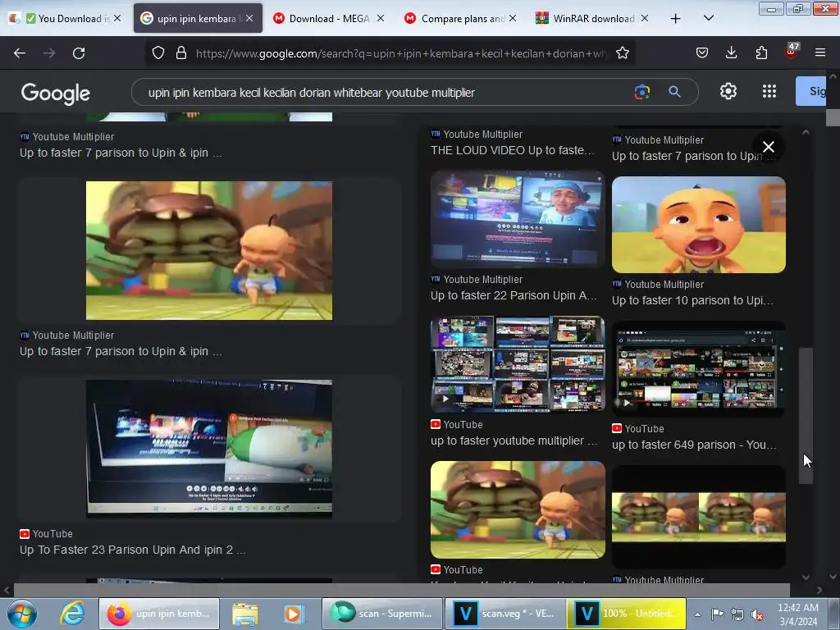Switch to the Download - MEGA tab

point(328,18)
